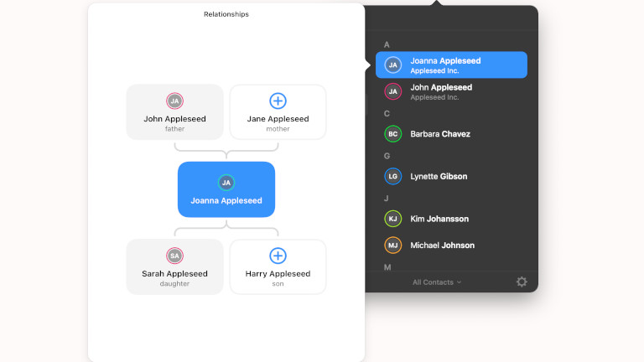Click MJ avatar for Michael Johnson
The width and height of the screenshot is (644, 362).
[392, 246]
